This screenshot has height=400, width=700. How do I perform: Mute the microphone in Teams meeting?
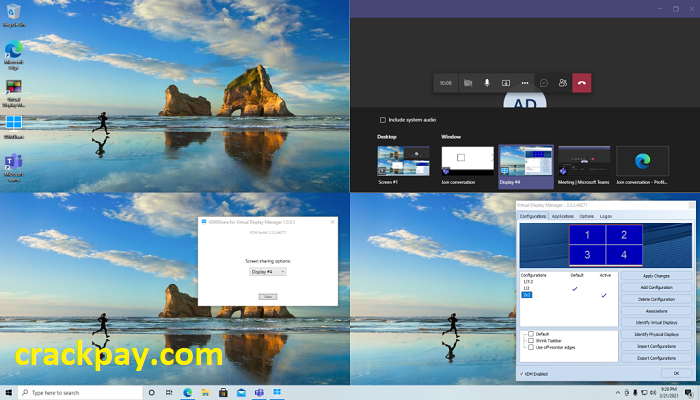(487, 83)
